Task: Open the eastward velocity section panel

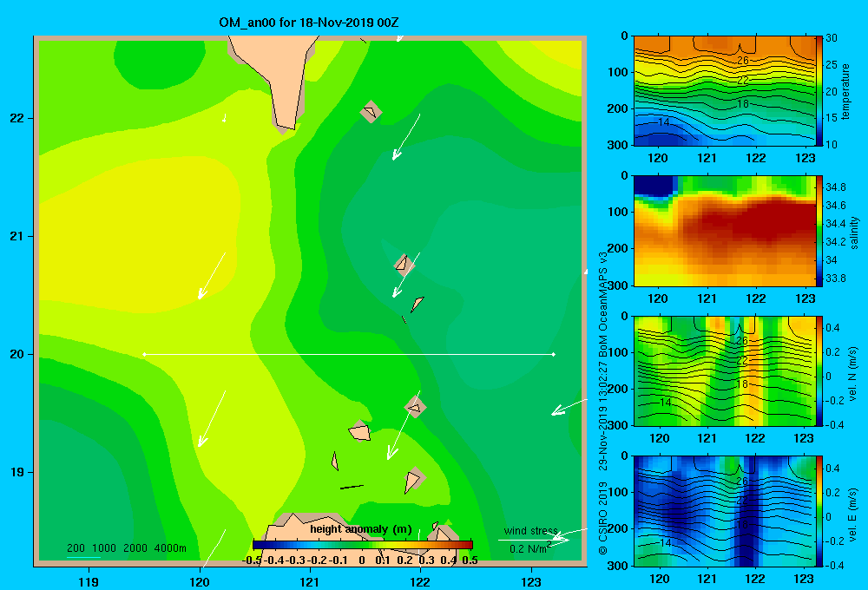Action: 724,511
